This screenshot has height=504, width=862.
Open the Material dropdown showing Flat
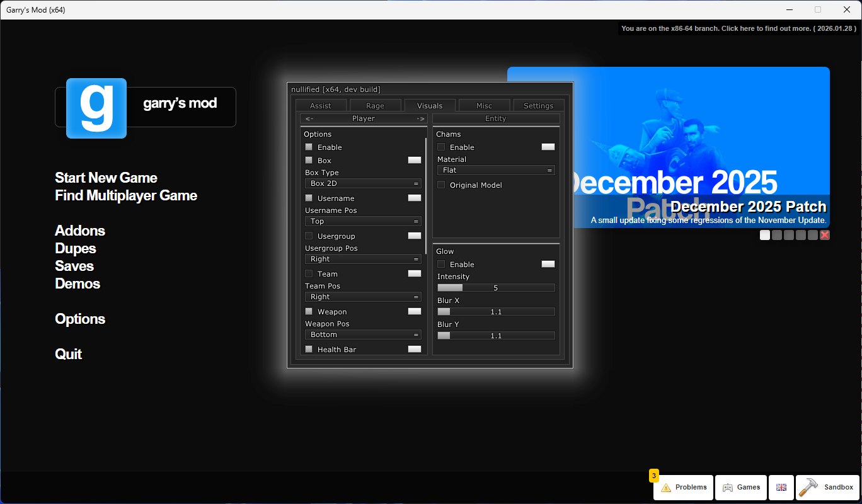point(496,170)
